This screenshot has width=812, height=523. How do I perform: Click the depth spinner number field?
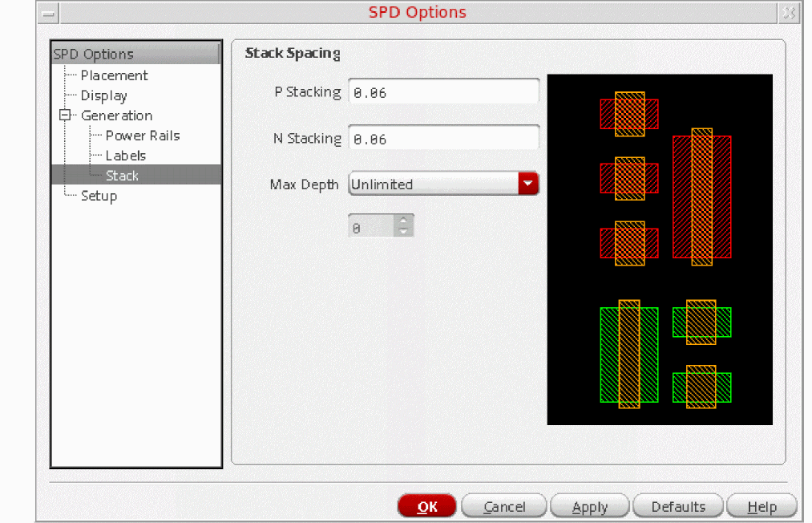pyautogui.click(x=371, y=226)
